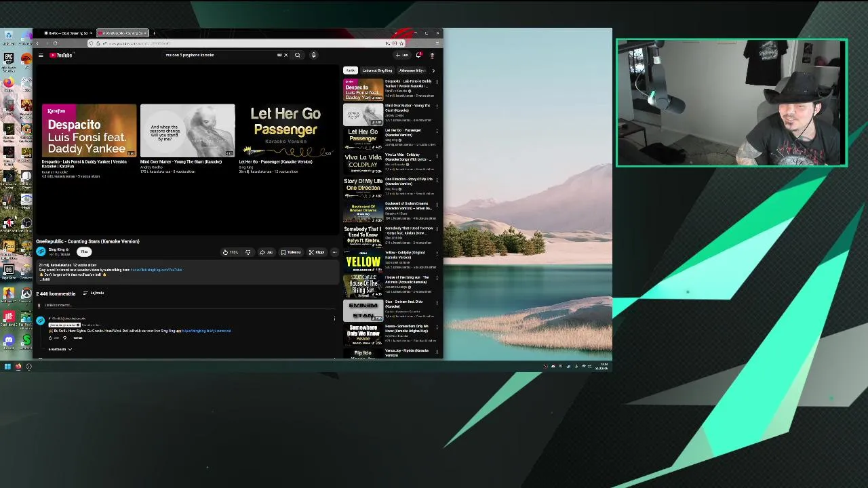Viewport: 868px width, 488px height.
Task: Open the YouTube account avatar menu
Action: point(432,55)
